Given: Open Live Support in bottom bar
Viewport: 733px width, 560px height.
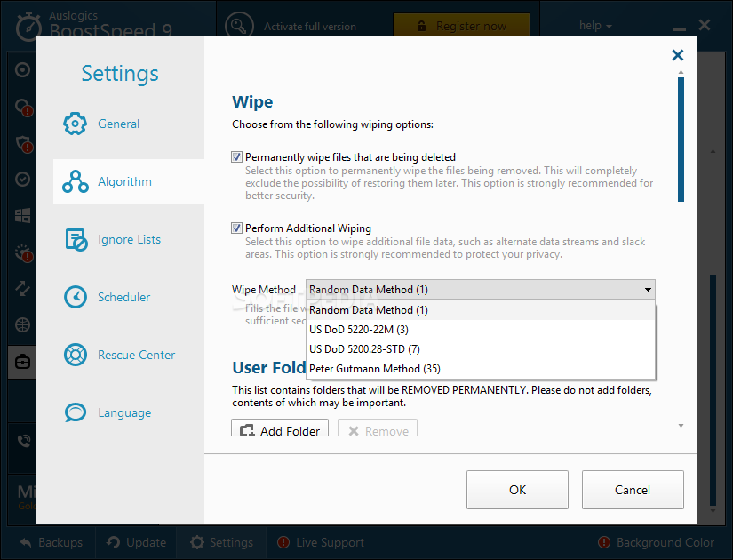Looking at the screenshot, I should point(321,543).
